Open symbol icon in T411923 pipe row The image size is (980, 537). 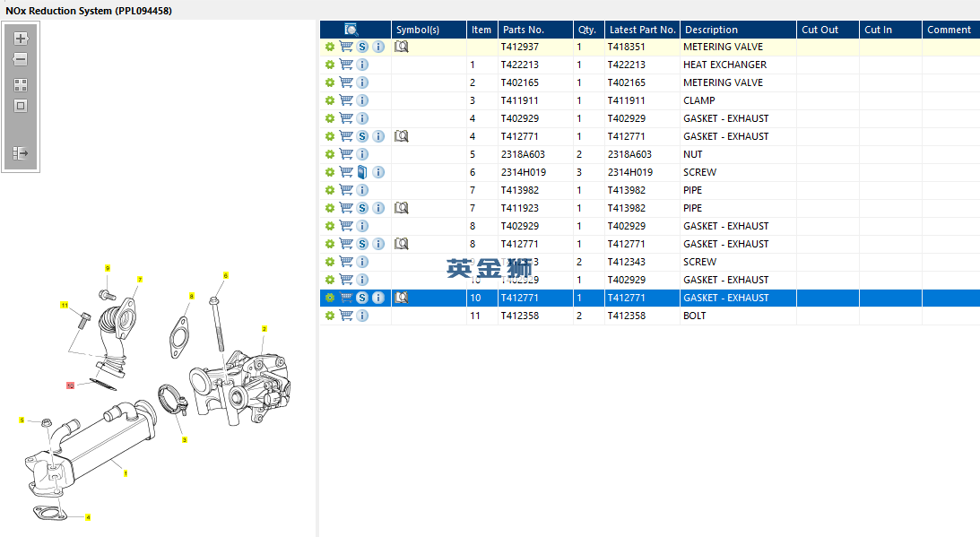[402, 208]
